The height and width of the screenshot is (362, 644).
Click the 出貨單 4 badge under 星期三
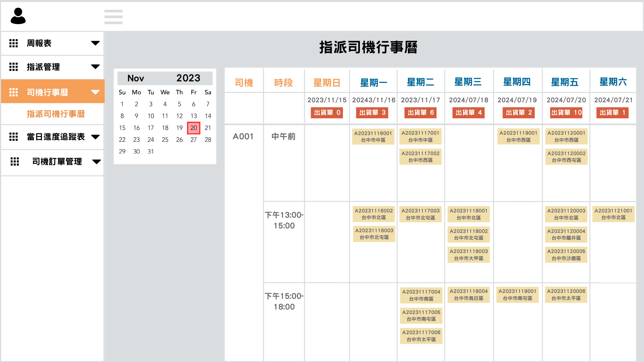tap(469, 113)
